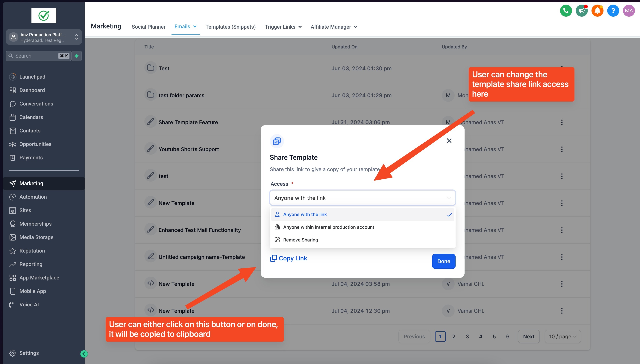
Task: Click the lightning bolt quick actions icon
Action: pyautogui.click(x=77, y=56)
